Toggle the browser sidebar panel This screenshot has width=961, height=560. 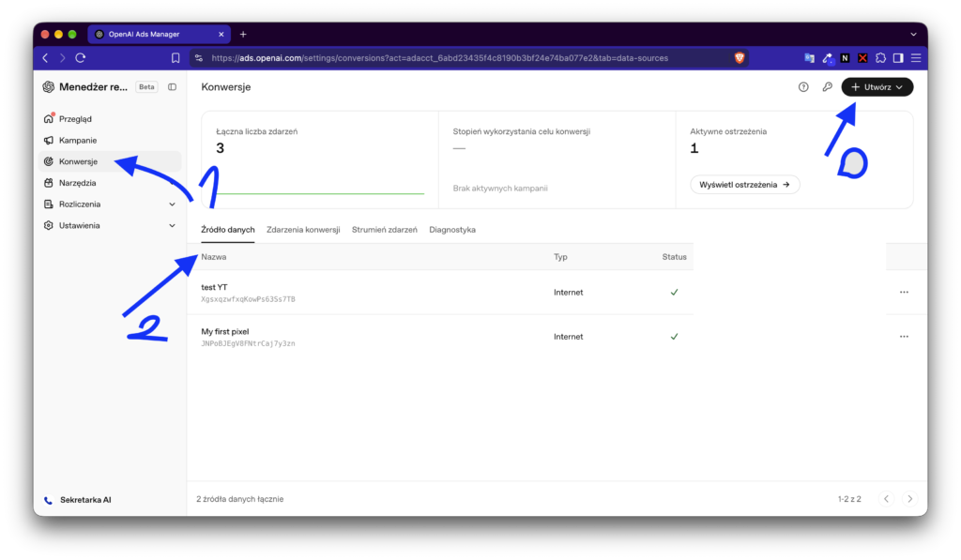[x=898, y=58]
